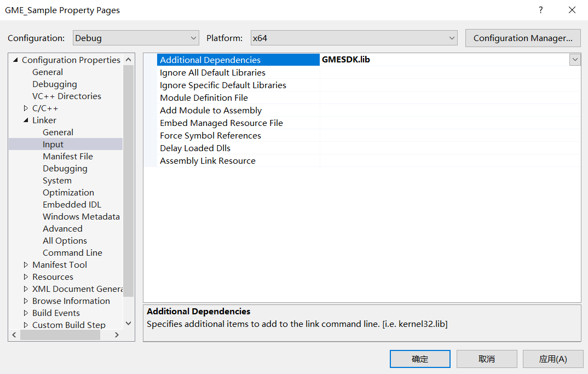
Task: Click the tree horizontal scrollbar thumb
Action: click(60, 335)
